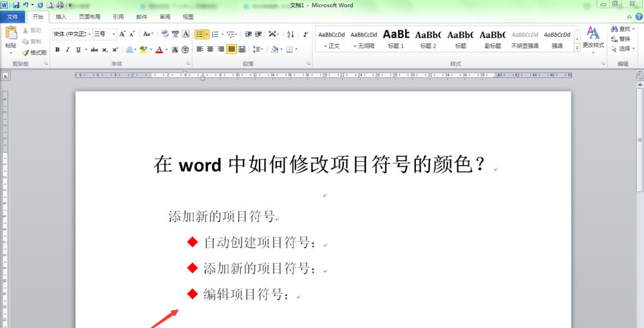644x328 pixels.
Task: Apply the 标题 1 heading style
Action: 396,39
